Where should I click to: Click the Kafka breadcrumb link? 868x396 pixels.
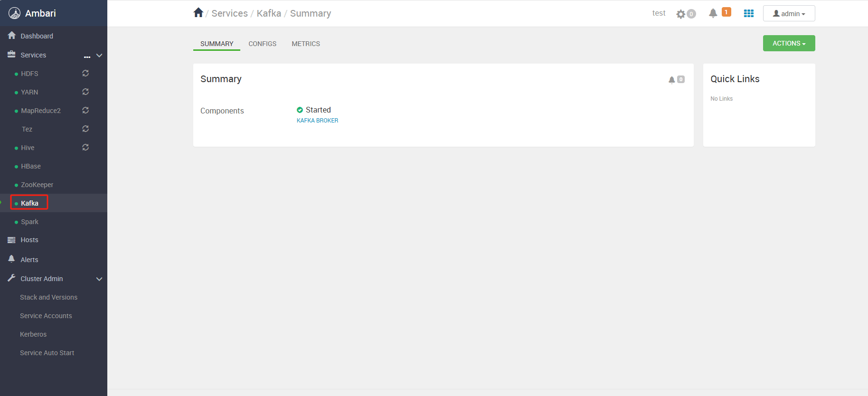pos(269,13)
